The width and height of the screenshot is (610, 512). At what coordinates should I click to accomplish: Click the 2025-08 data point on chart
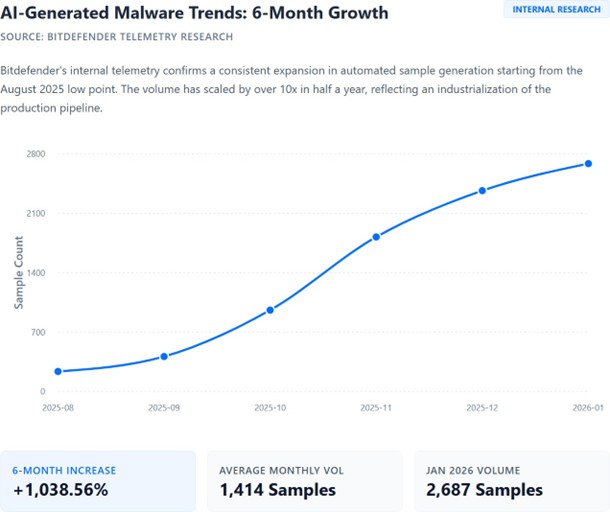(58, 371)
